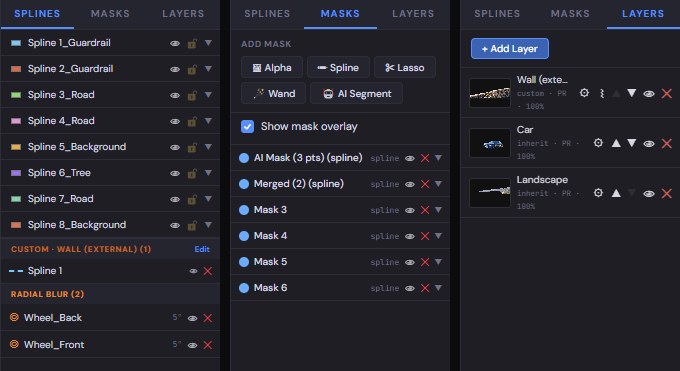This screenshot has height=371, width=680.
Task: Expand options for Spline 1_Guardrail
Action: tap(208, 43)
